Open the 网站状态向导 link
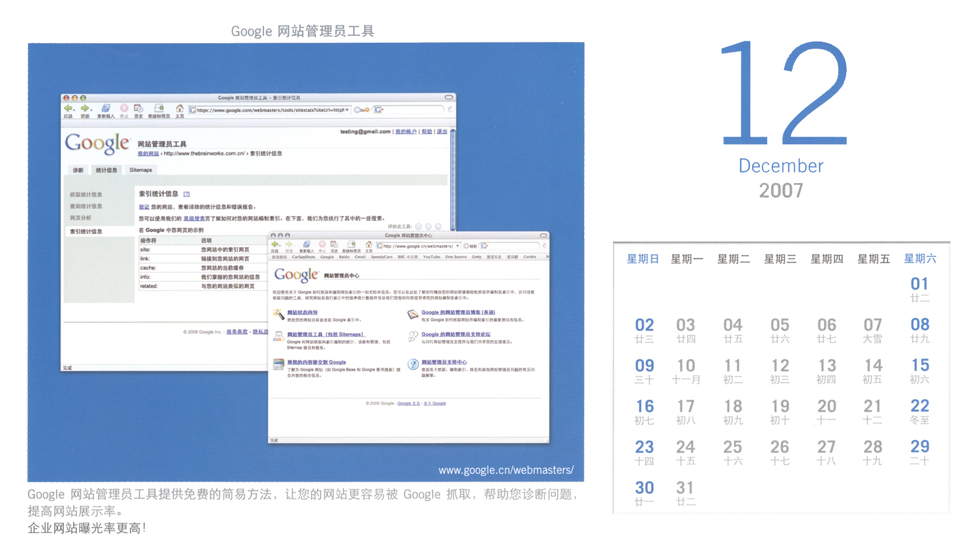 click(302, 312)
